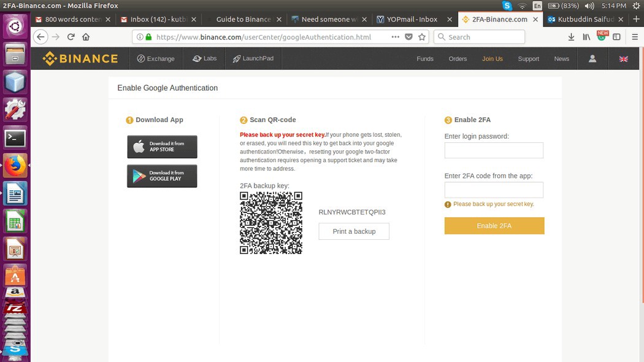Show site information via the info icon
The height and width of the screenshot is (362, 644).
(x=140, y=37)
